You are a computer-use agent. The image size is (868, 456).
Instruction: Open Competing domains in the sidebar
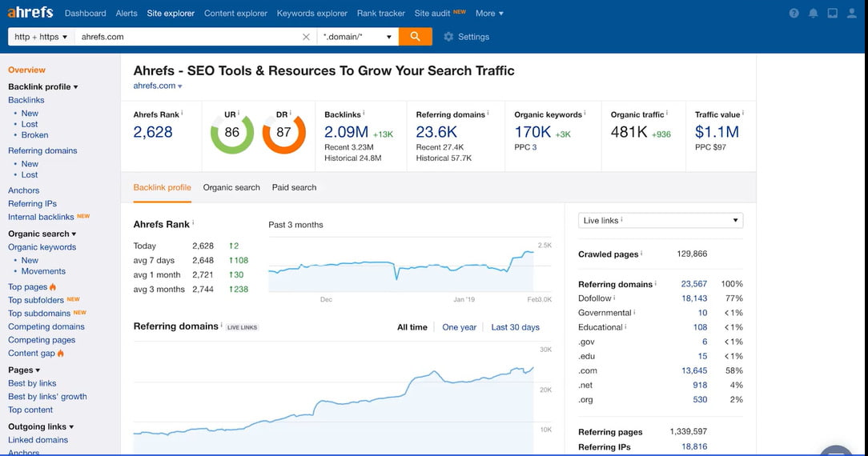[x=46, y=326]
